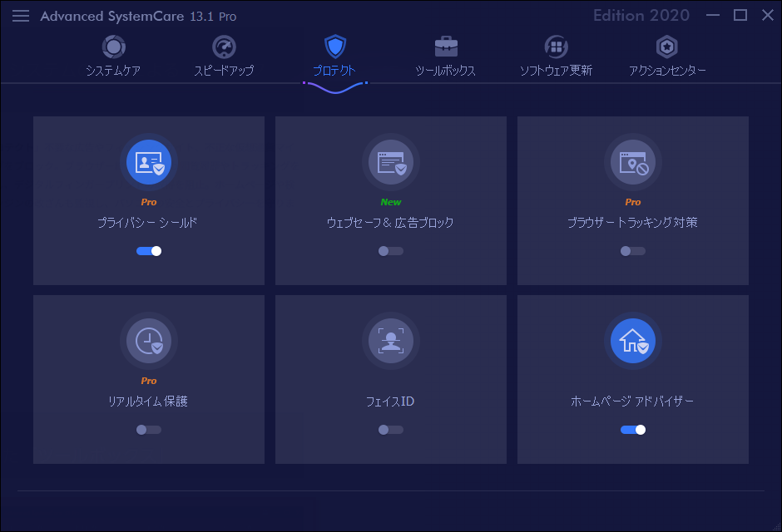Open the プライバシー シールド round icon

point(149,162)
